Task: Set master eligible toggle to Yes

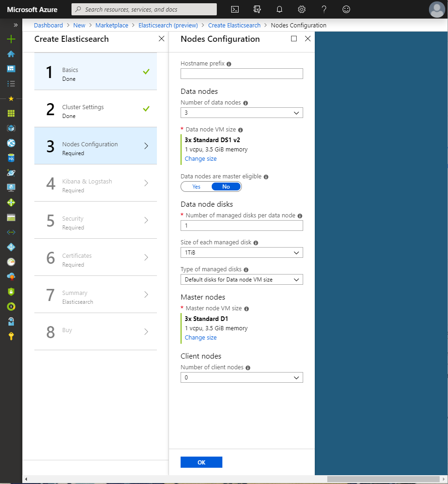Action: pos(196,187)
